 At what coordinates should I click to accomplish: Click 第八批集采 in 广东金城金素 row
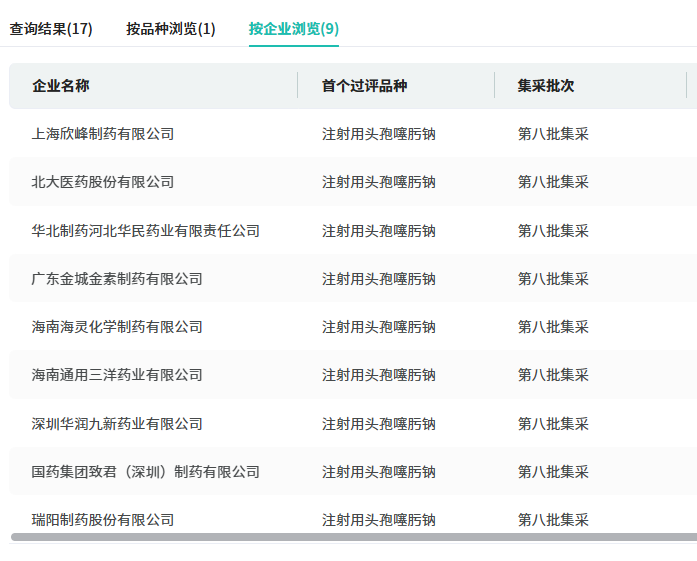(553, 279)
